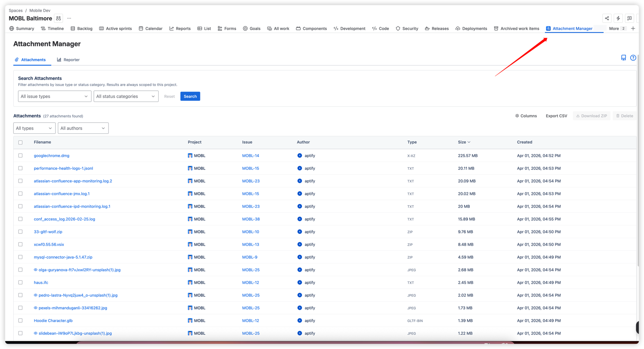Expand the All status categories dropdown

tap(126, 96)
